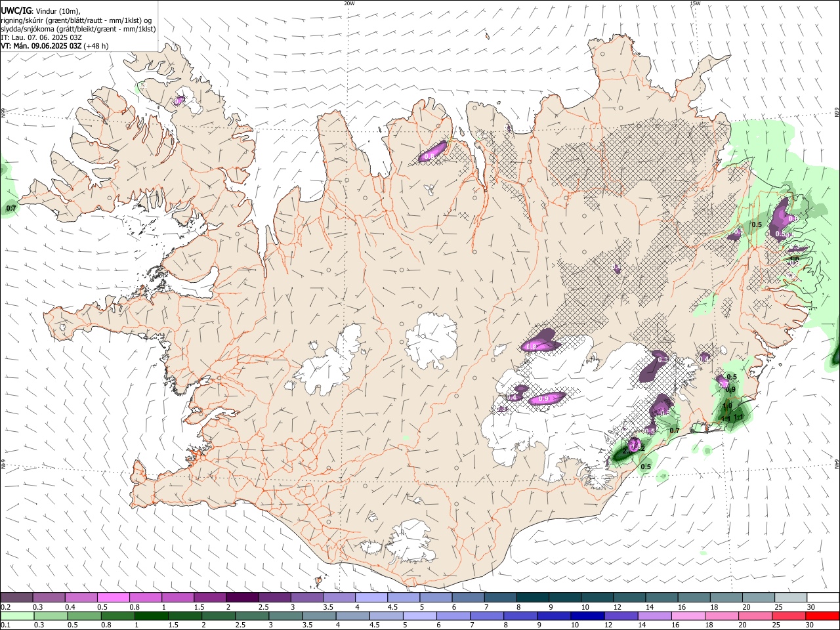840x630 pixels.
Task: Click the lavender top-row swatch starting at 4
Action: 371,598
